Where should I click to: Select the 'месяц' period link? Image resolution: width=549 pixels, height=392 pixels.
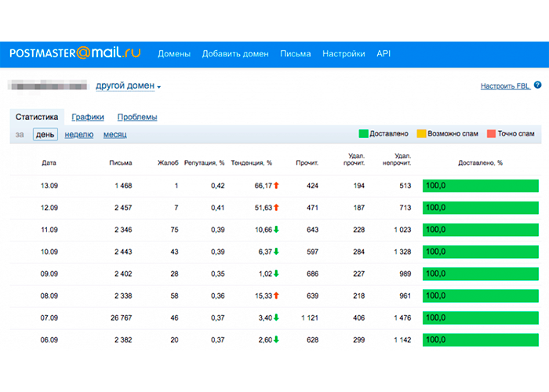point(115,135)
